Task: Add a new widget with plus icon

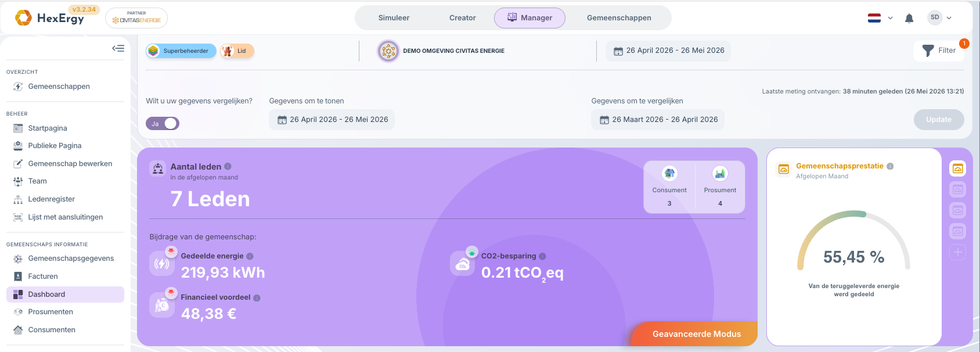Action: tap(958, 252)
